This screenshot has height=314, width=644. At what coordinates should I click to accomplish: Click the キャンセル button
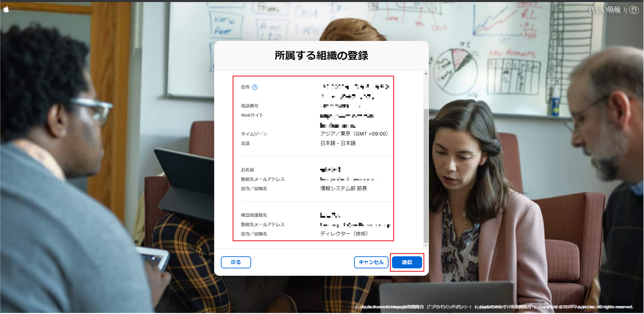pyautogui.click(x=371, y=262)
